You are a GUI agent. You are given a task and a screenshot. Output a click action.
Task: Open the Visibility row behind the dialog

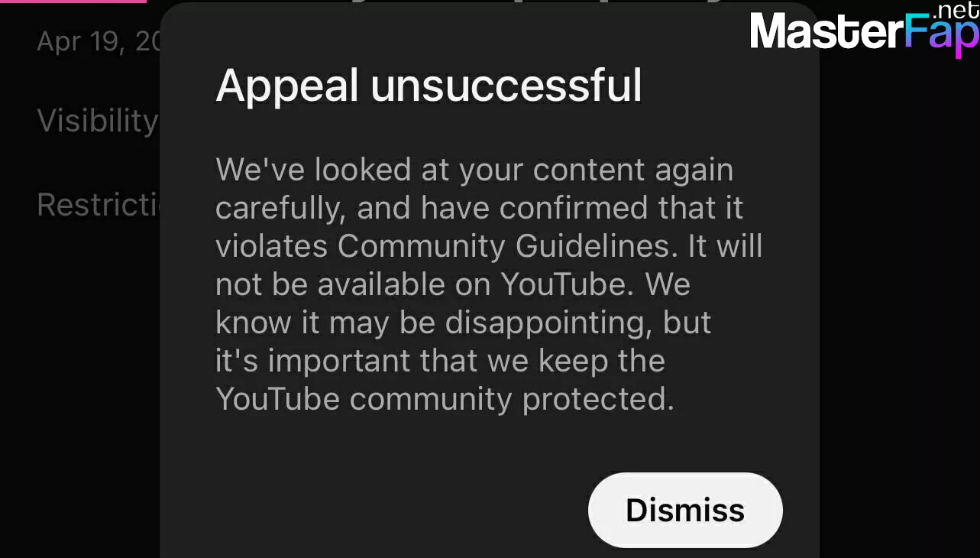(98, 121)
